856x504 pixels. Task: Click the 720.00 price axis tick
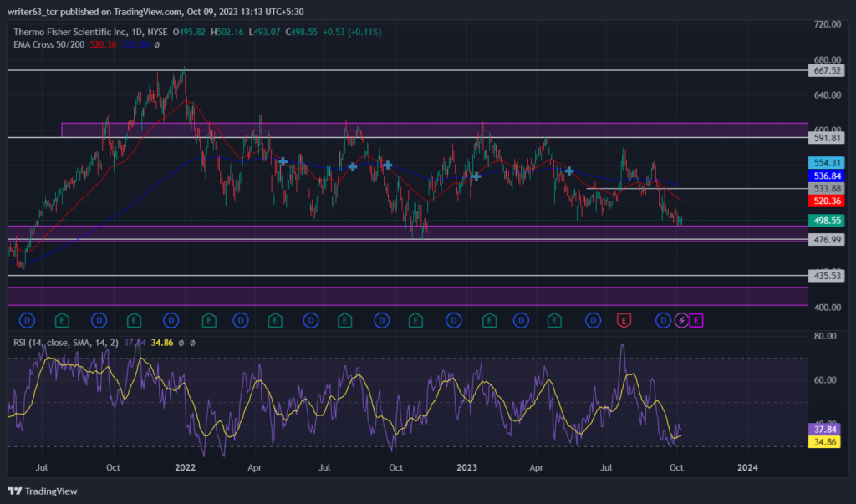coord(827,24)
